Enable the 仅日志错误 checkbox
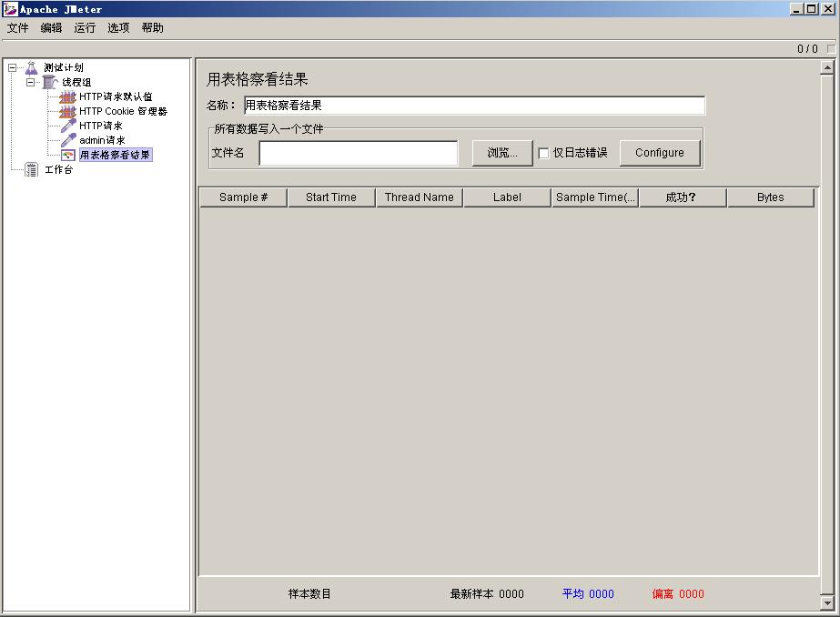840x617 pixels. click(543, 153)
